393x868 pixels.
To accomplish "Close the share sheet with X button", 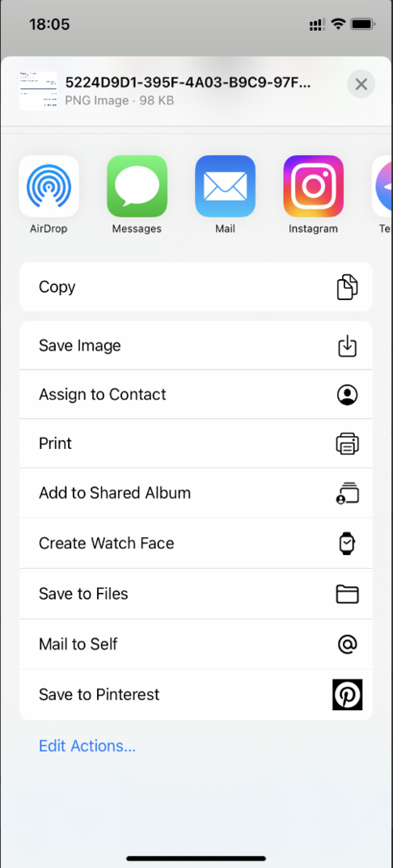I will pyautogui.click(x=361, y=84).
